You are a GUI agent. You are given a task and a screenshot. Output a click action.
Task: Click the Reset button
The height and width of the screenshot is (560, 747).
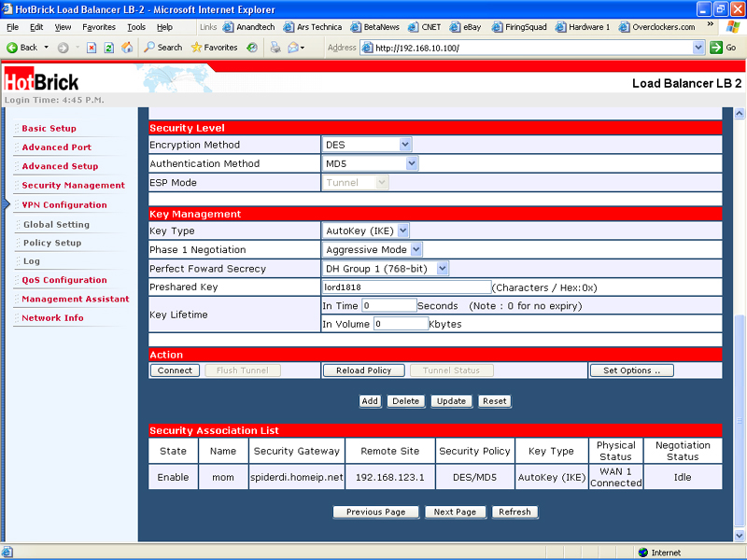(x=495, y=401)
